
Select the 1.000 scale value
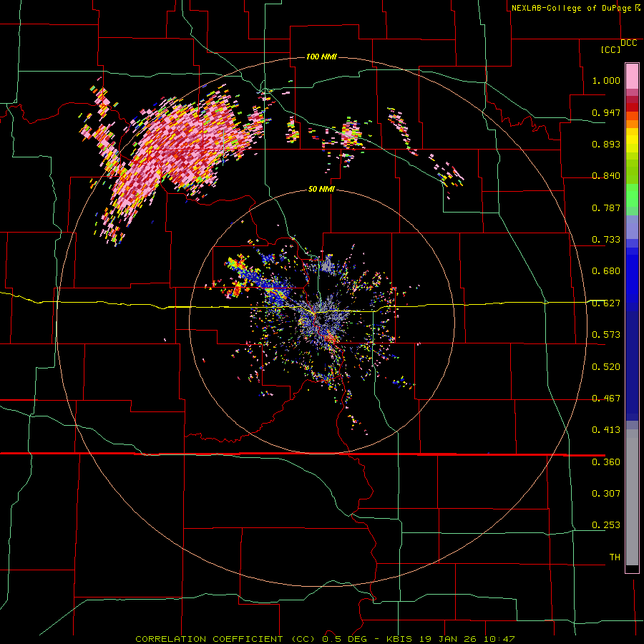[x=606, y=80]
